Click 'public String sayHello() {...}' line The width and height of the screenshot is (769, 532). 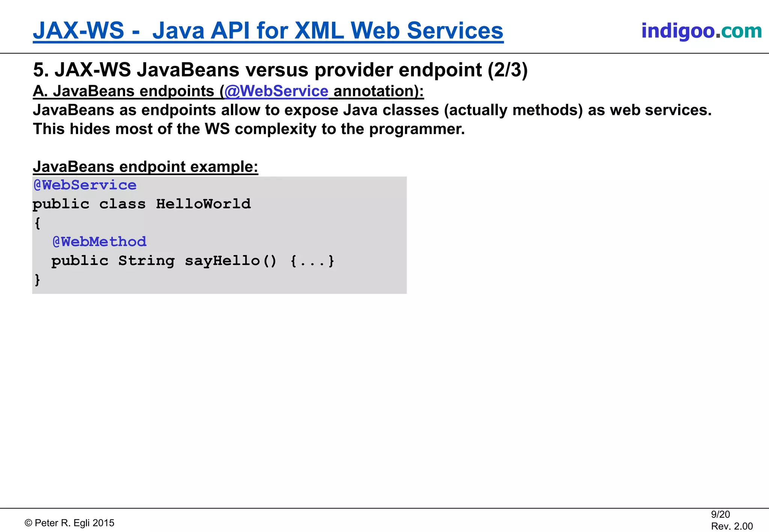193,261
